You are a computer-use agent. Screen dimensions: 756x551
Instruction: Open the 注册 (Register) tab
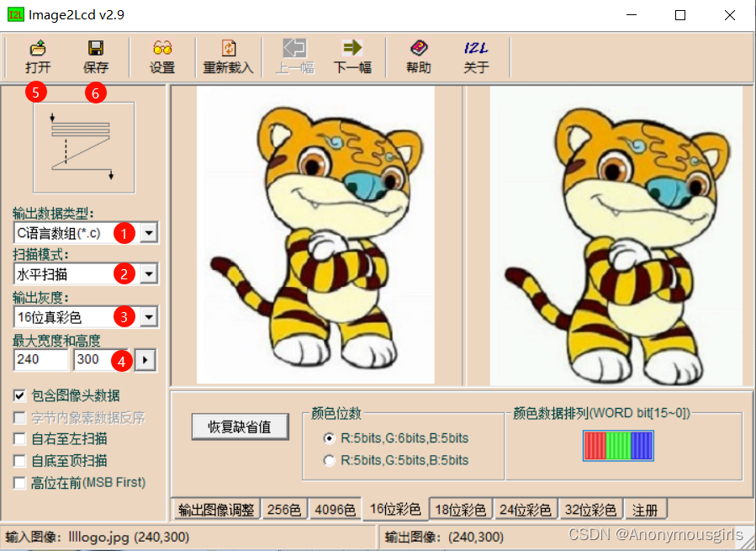[645, 510]
